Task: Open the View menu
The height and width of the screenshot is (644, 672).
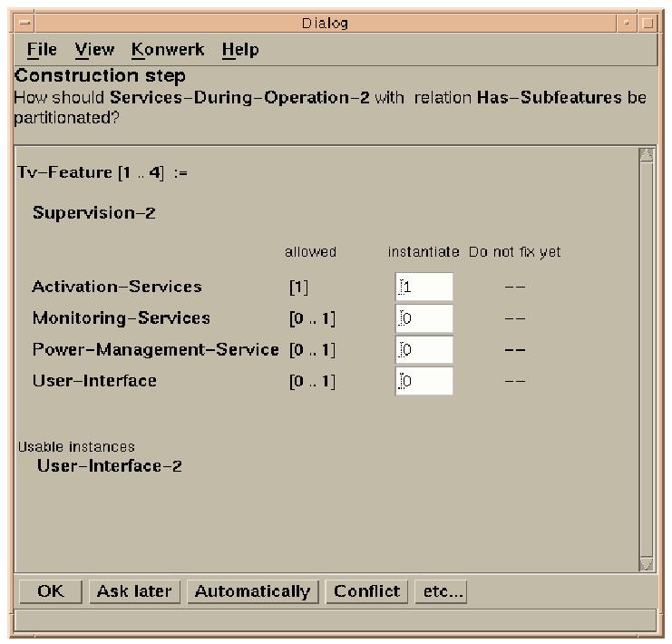Action: [x=94, y=49]
